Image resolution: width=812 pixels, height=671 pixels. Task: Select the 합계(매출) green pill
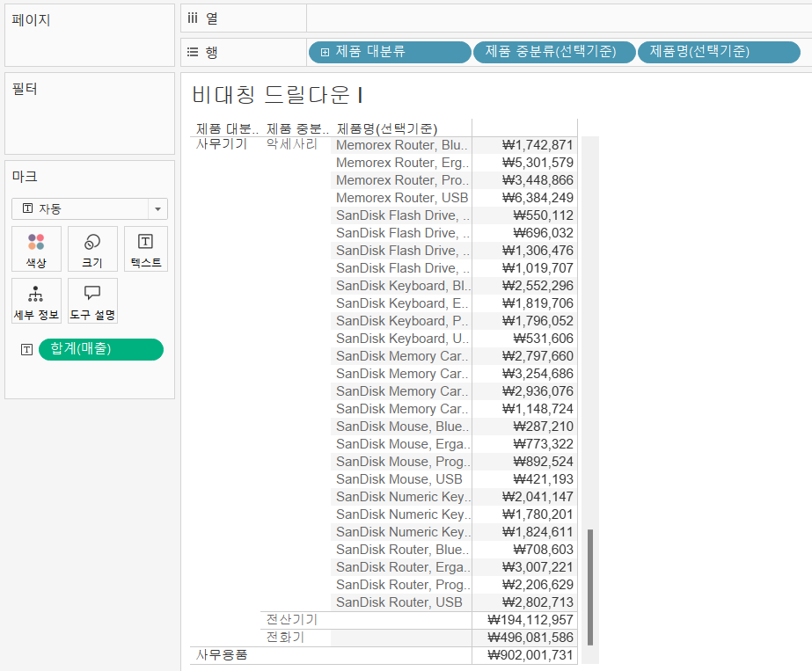coord(101,349)
